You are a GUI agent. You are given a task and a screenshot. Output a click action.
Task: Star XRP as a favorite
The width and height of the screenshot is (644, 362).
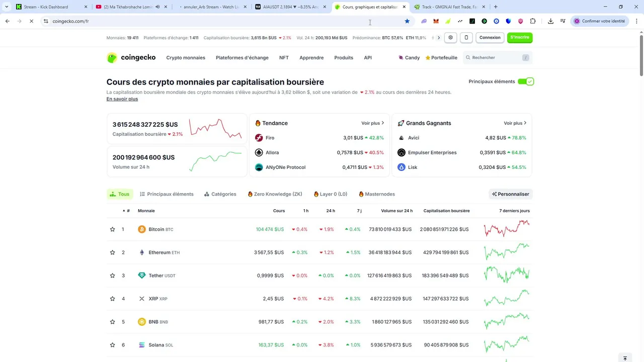pyautogui.click(x=112, y=299)
